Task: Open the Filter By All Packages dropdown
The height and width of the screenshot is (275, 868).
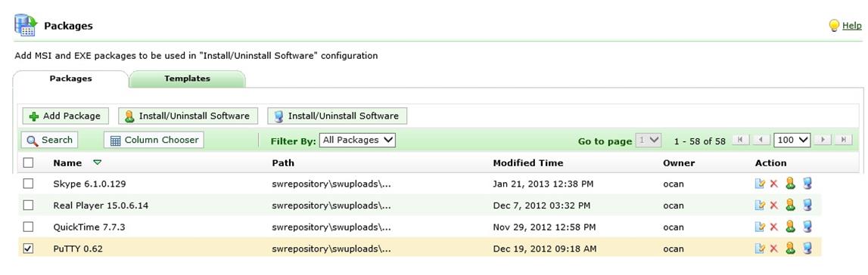Action: click(358, 141)
